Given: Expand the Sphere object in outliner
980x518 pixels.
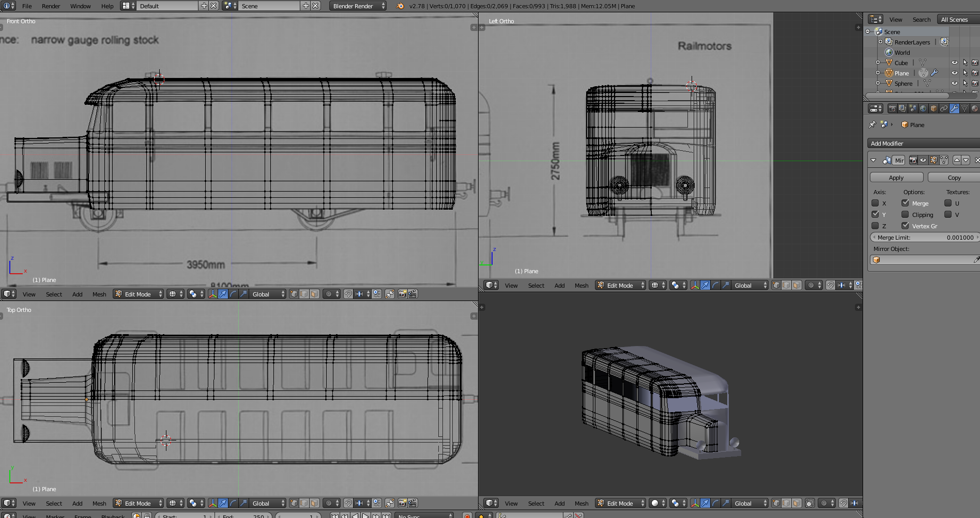Looking at the screenshot, I should tap(878, 83).
